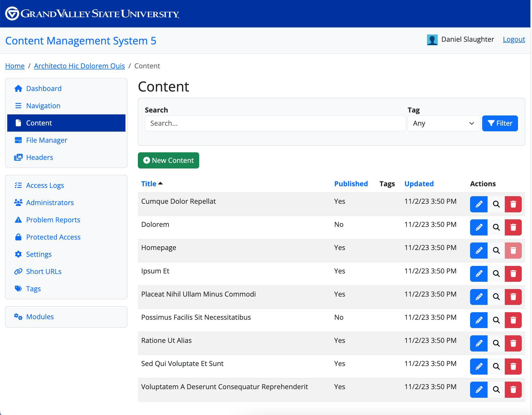
Task: Edit the Homepage entry with pencil icon
Action: coord(478,251)
